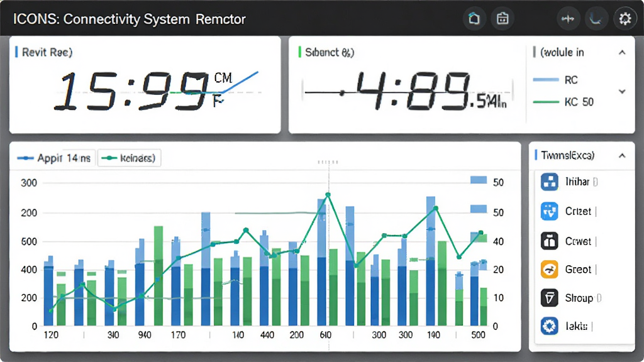
Task: Toggle the Appit 14ms series legend
Action: 54,158
